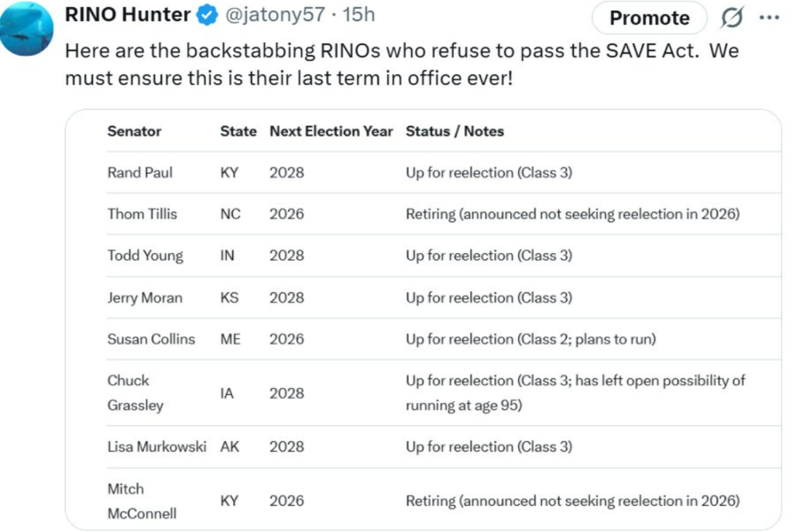Click the blue verified badge icon
This screenshot has height=532, width=793.
coord(205,15)
